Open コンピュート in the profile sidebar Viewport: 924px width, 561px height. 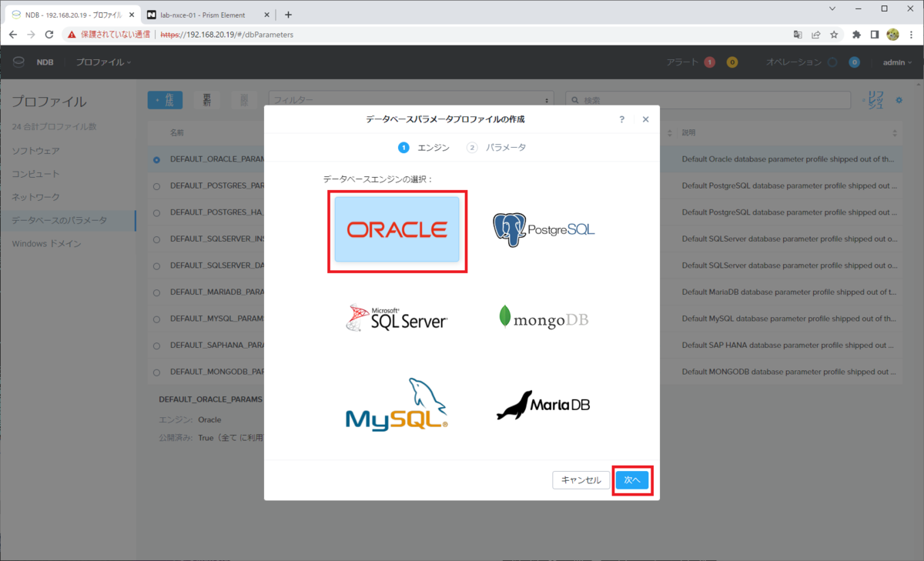pyautogui.click(x=35, y=174)
